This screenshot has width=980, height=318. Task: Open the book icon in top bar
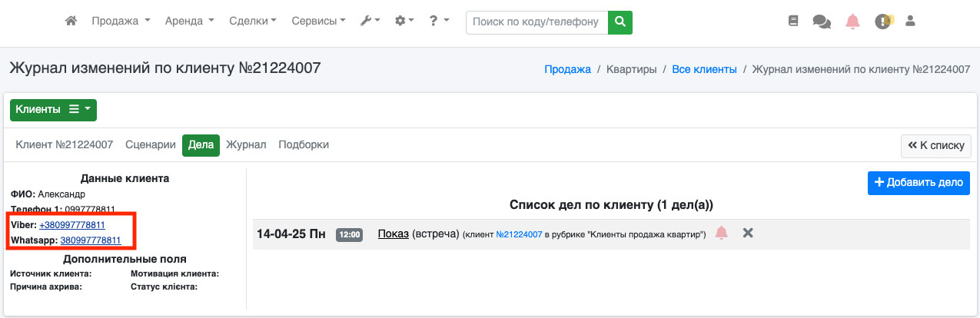click(793, 22)
